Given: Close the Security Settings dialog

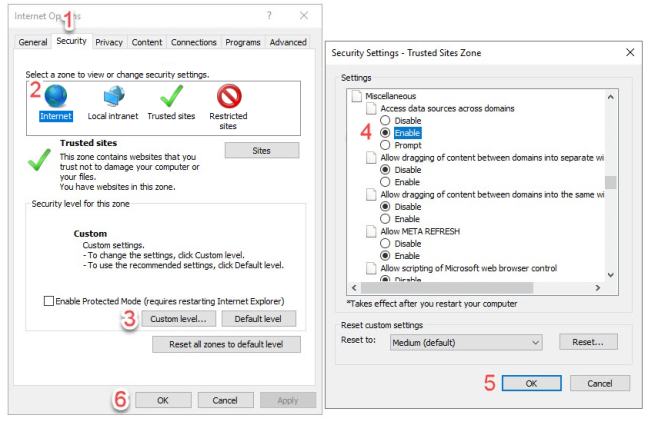Looking at the screenshot, I should (x=629, y=51).
